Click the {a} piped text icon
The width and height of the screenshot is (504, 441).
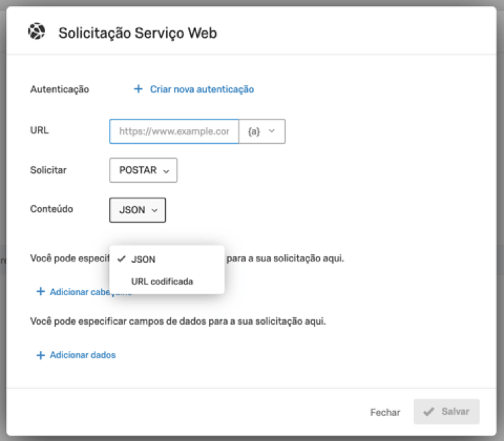[254, 132]
